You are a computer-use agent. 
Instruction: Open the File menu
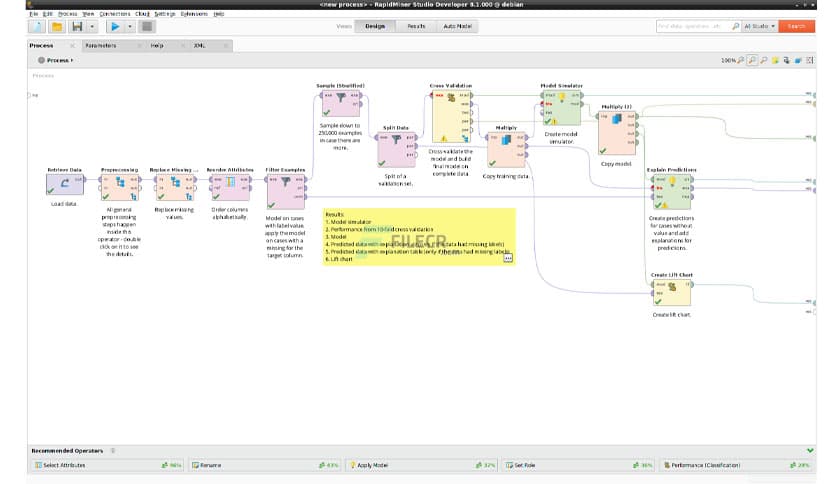pos(34,14)
